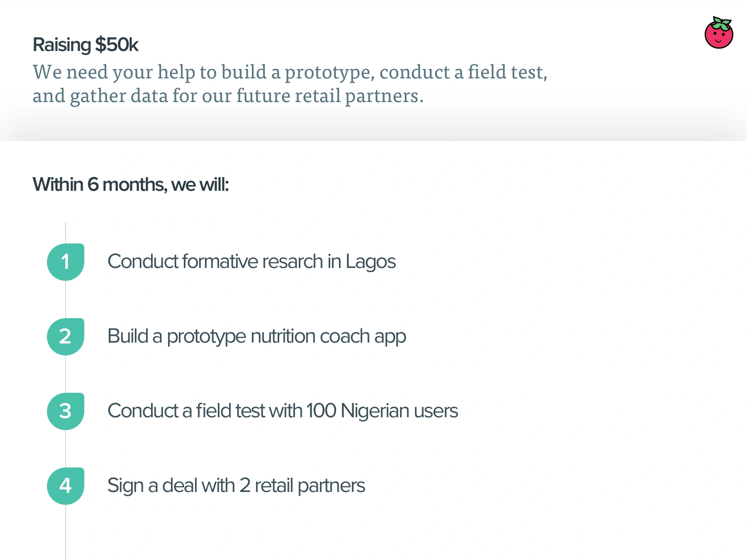The image size is (747, 560).
Task: Click 'Conduct formative resarch in Lagos' text
Action: (x=251, y=262)
